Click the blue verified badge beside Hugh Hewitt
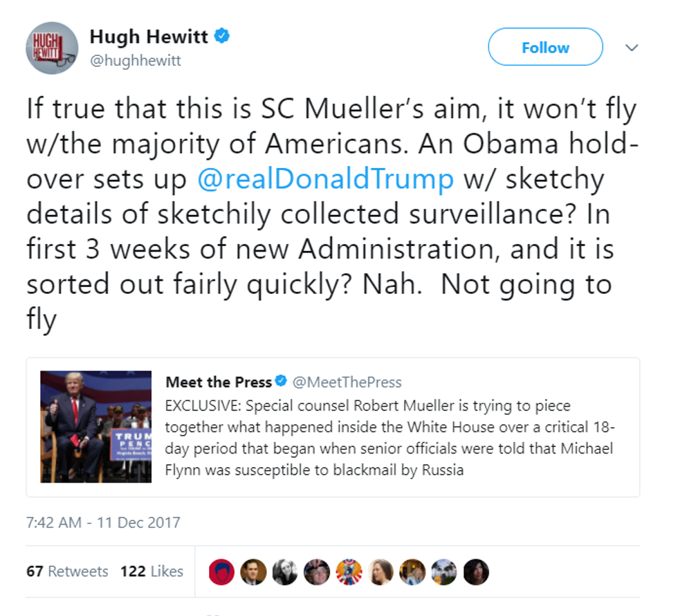The image size is (678, 616). point(222,36)
